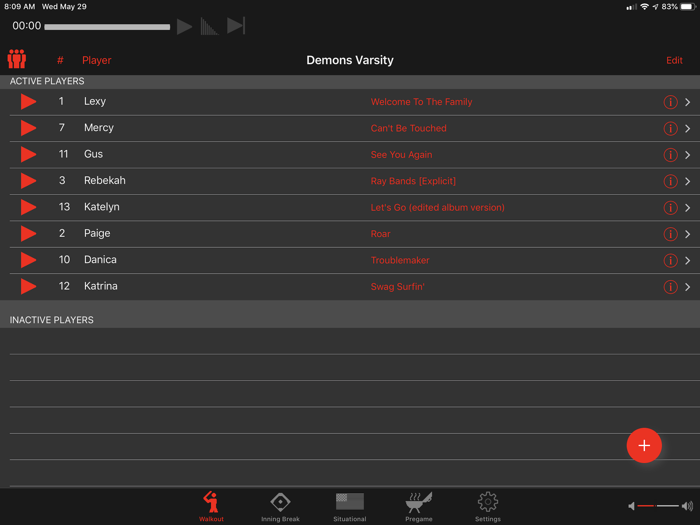Open Katelyn's row disclosure chevron

click(x=688, y=208)
